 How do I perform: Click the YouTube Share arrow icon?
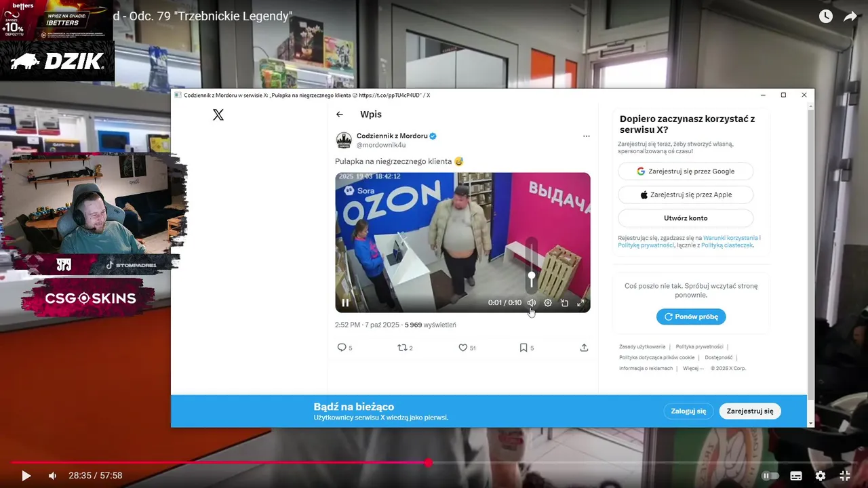(x=850, y=16)
